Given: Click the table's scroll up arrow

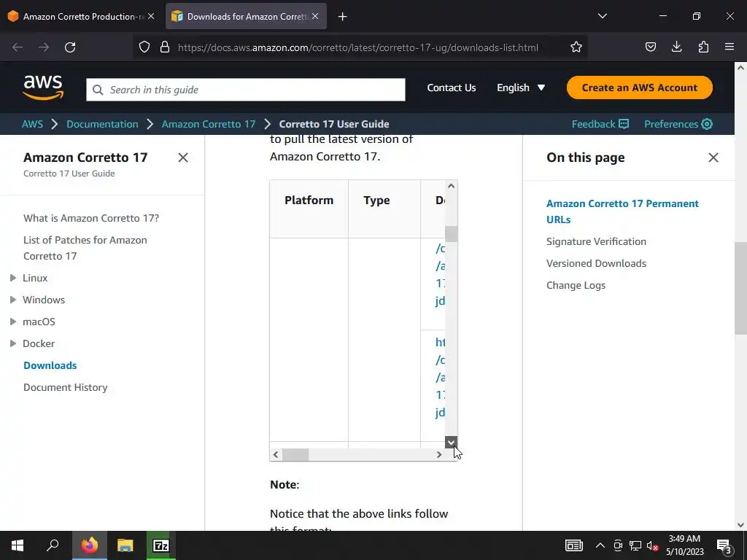Looking at the screenshot, I should coord(451,186).
